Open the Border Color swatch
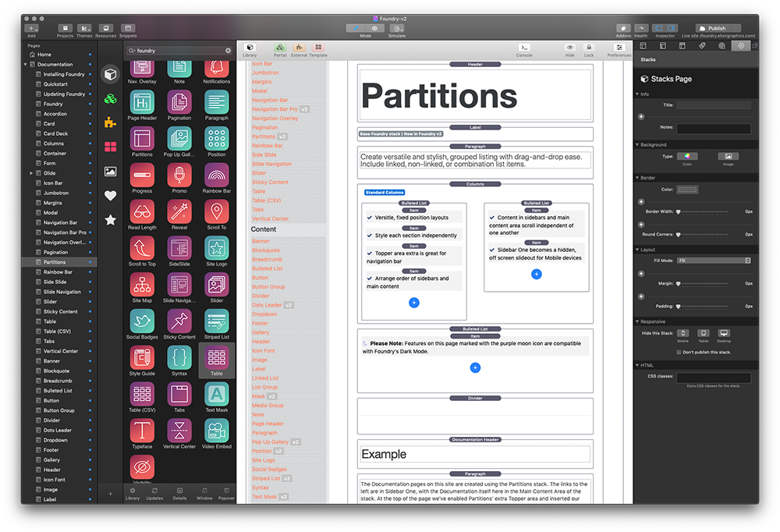Image resolution: width=780 pixels, height=532 pixels. [x=687, y=190]
